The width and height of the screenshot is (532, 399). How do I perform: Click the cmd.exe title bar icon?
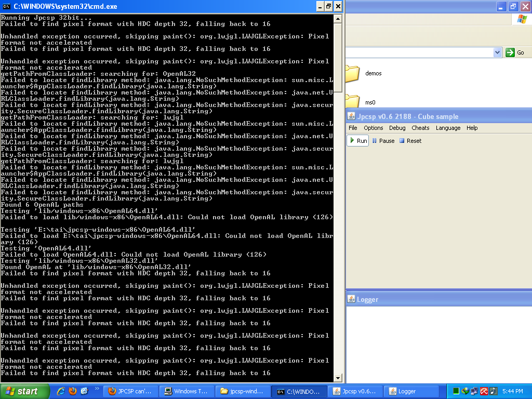7,6
